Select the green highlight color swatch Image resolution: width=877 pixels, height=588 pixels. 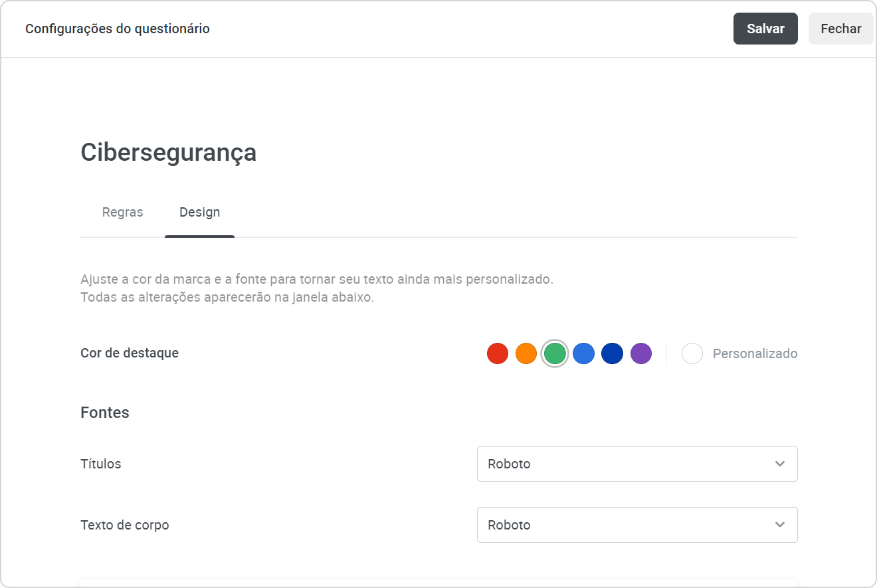tap(555, 353)
